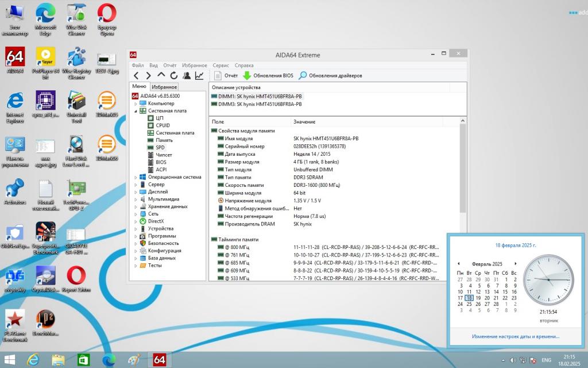Click the Значение column header
The image size is (588, 368).
click(367, 122)
